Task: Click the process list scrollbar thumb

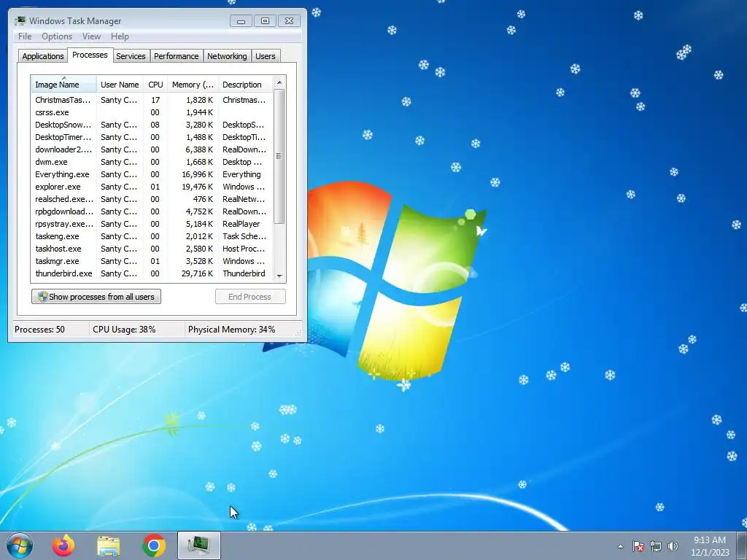Action: (x=279, y=156)
